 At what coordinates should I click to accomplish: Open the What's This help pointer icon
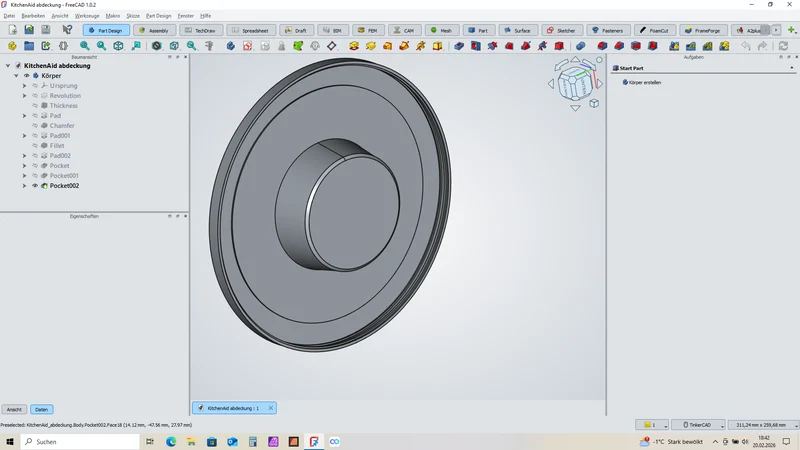[67, 30]
